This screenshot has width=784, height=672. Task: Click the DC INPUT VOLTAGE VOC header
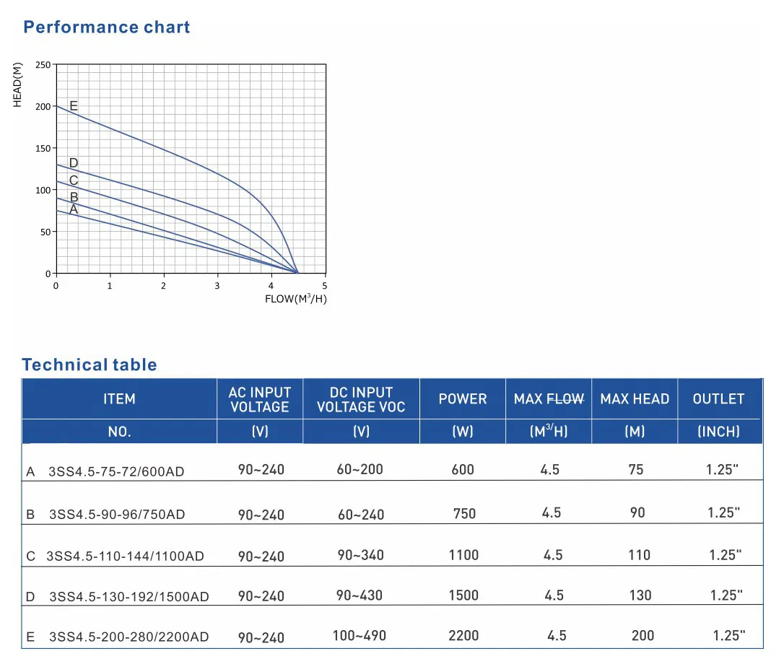(361, 399)
